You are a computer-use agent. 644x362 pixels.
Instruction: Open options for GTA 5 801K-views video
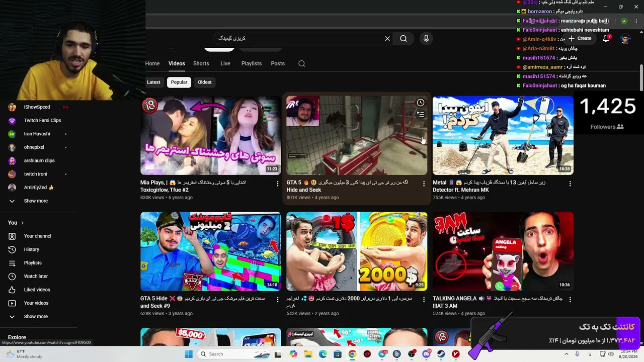click(x=424, y=184)
